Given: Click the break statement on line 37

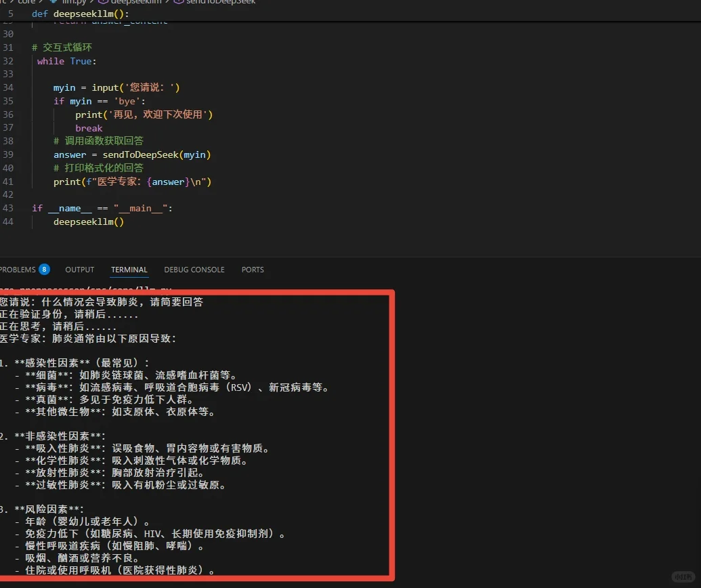Looking at the screenshot, I should [x=89, y=128].
